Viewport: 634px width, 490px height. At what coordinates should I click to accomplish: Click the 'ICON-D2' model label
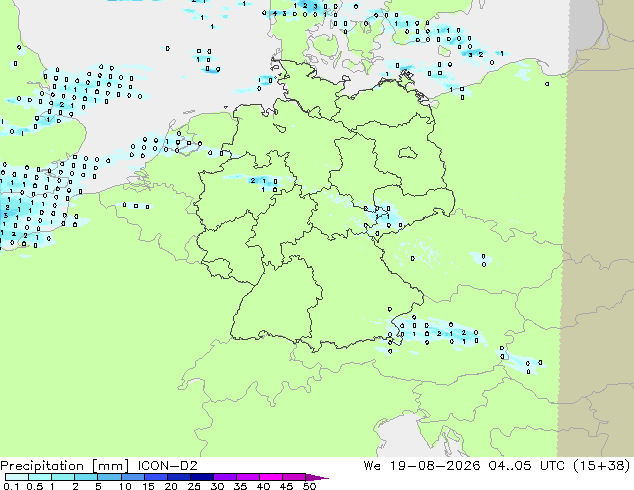point(167,466)
